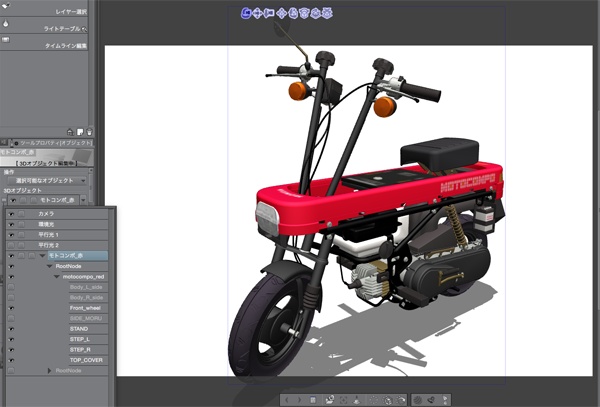Click the striped sphere icon in launcher
The width and height of the screenshot is (600, 407).
pyautogui.click(x=417, y=400)
